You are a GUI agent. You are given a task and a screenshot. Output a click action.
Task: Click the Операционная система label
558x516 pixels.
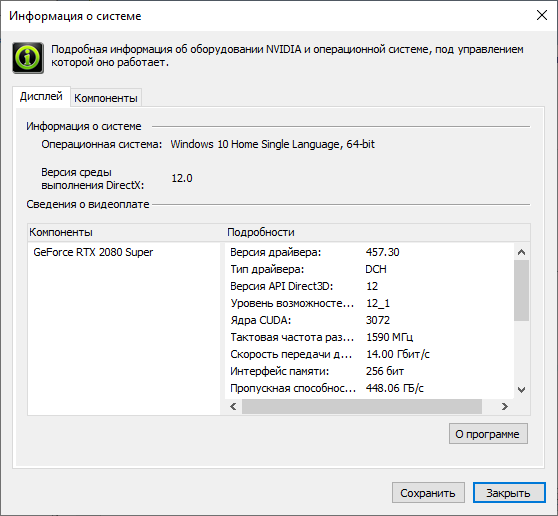click(x=101, y=144)
